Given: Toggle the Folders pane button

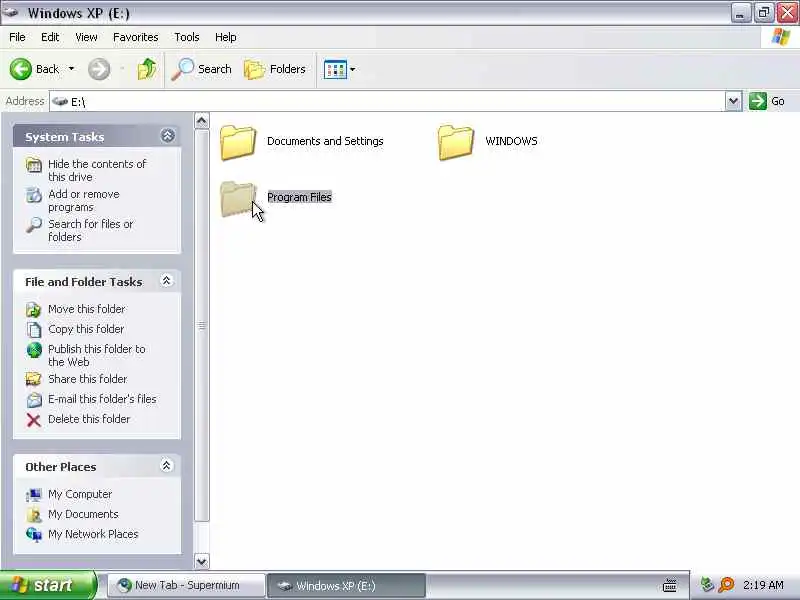Looking at the screenshot, I should pos(274,69).
